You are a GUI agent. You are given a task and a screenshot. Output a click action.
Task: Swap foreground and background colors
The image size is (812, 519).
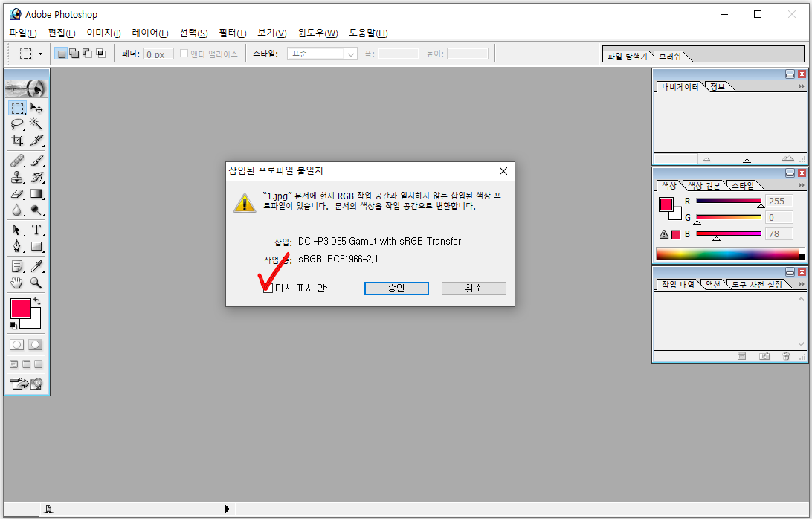pyautogui.click(x=37, y=301)
